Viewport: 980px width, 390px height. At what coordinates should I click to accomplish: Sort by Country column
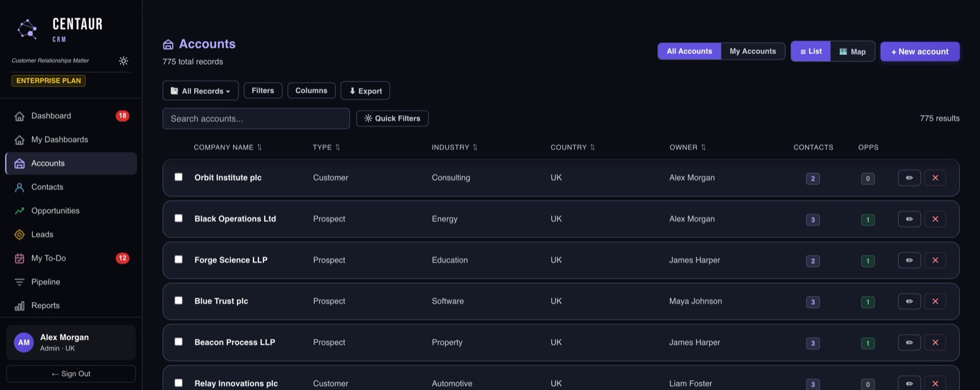tap(573, 148)
